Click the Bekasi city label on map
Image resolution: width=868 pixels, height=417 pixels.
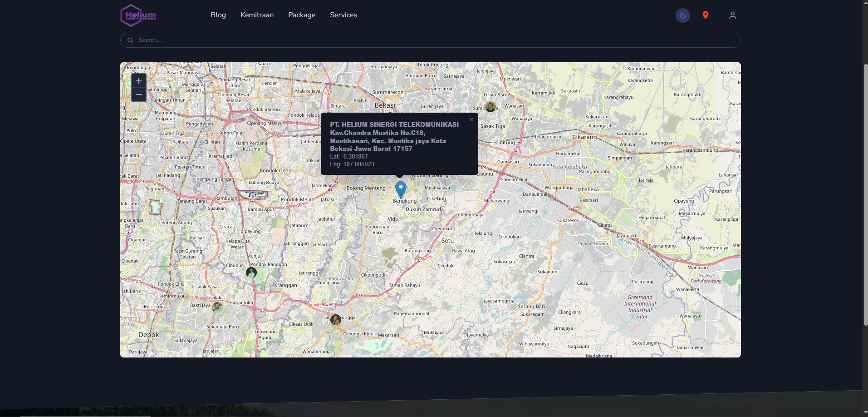coord(385,105)
